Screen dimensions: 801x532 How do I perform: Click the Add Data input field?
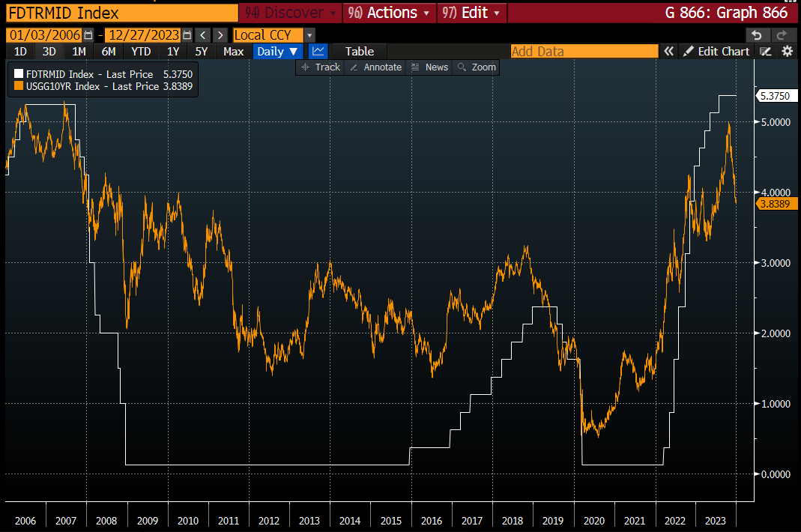(x=584, y=51)
